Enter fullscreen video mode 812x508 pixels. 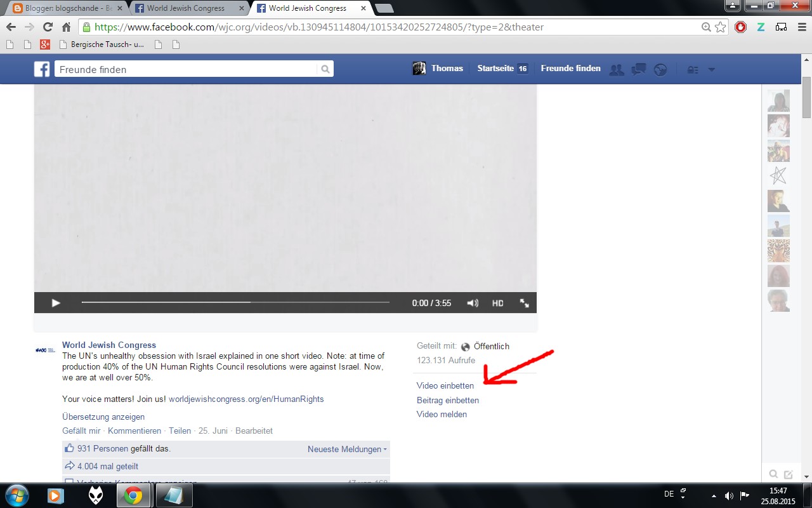(525, 303)
